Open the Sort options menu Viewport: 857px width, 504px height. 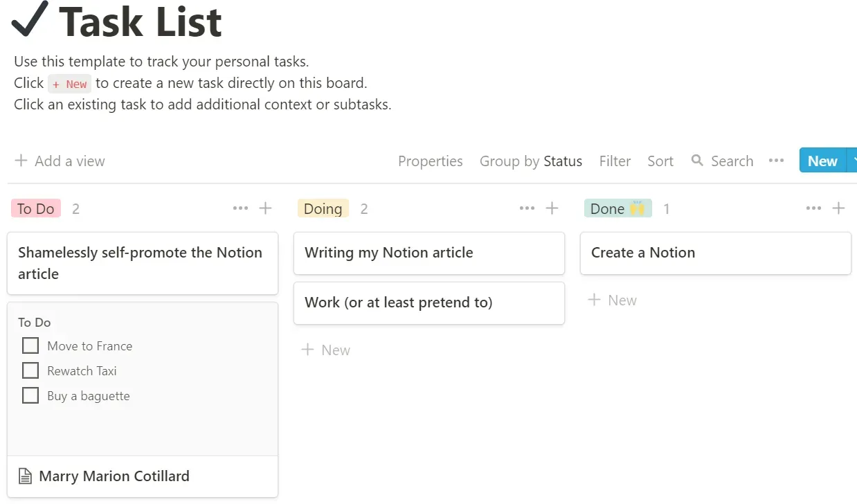click(660, 161)
